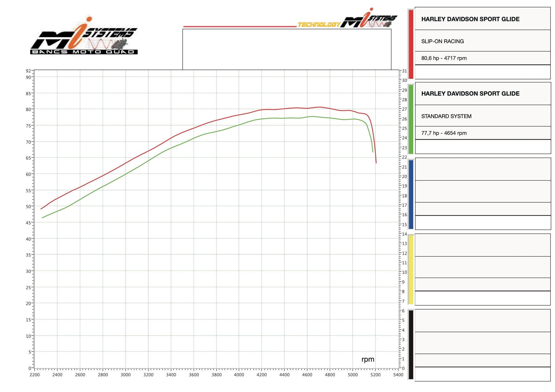The height and width of the screenshot is (392, 555).
Task: Click the STANDARD SYSTEM label
Action: pyautogui.click(x=446, y=116)
